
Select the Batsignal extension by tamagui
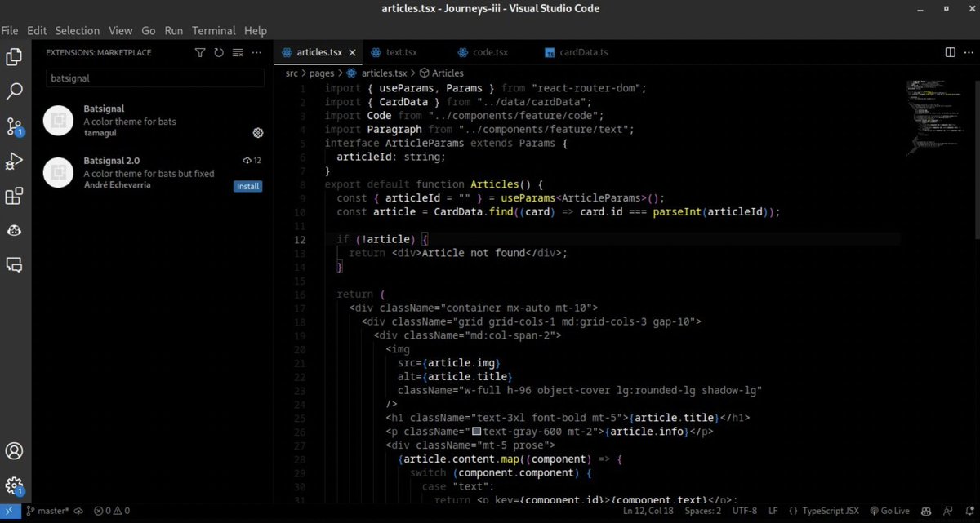tap(153, 121)
